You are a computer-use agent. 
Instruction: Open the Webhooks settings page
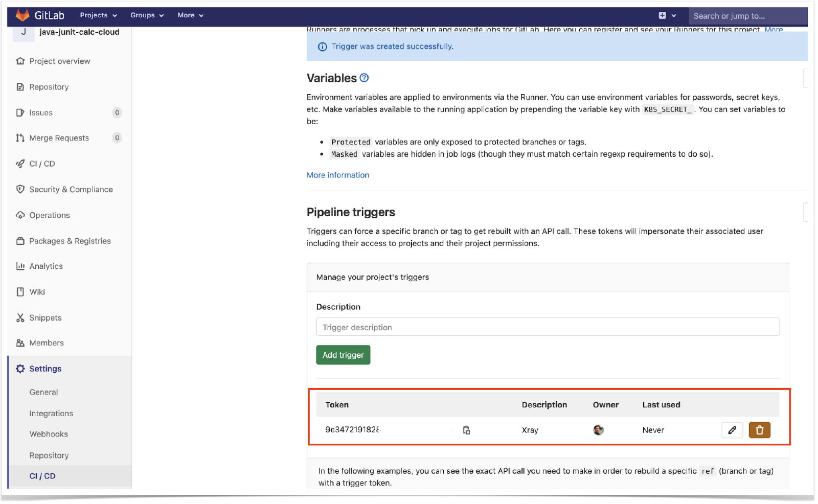click(x=49, y=433)
